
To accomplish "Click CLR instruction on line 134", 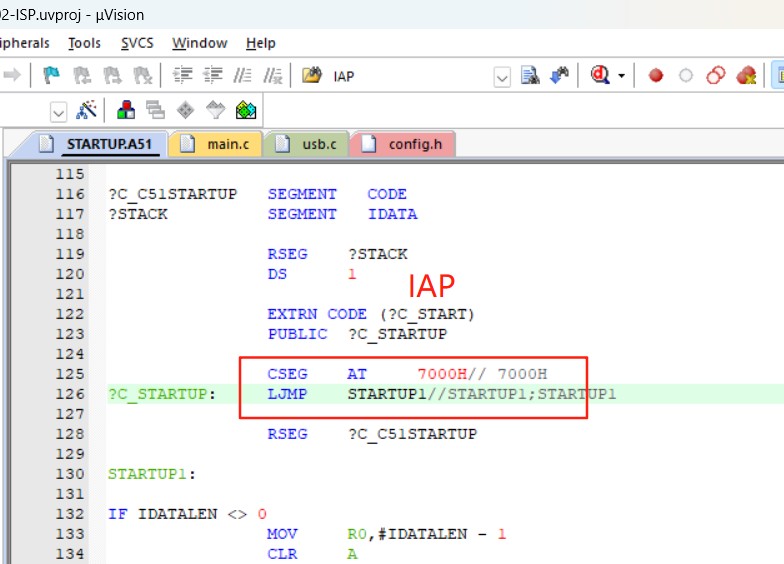I will click(x=282, y=554).
